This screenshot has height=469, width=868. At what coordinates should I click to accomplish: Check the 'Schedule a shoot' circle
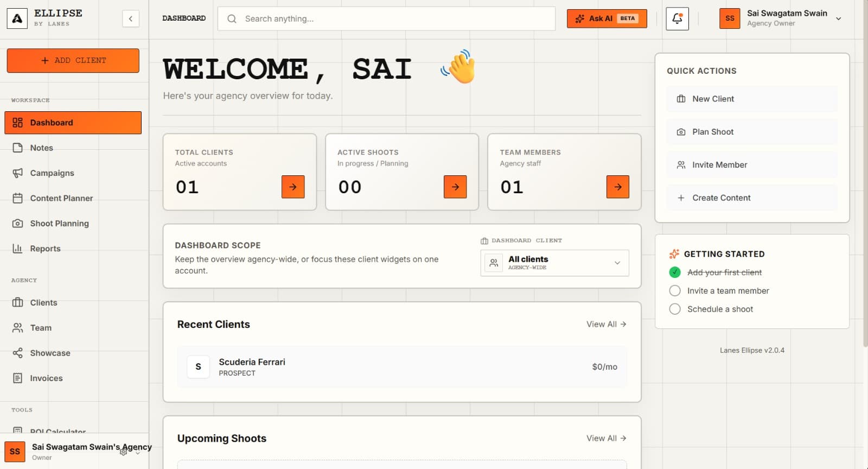tap(675, 309)
